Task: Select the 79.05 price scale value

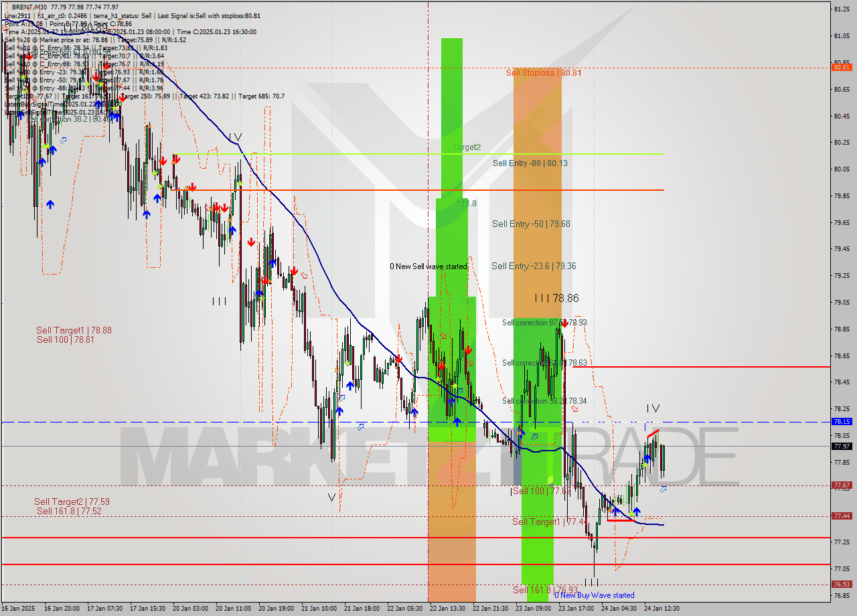Action: [842, 302]
